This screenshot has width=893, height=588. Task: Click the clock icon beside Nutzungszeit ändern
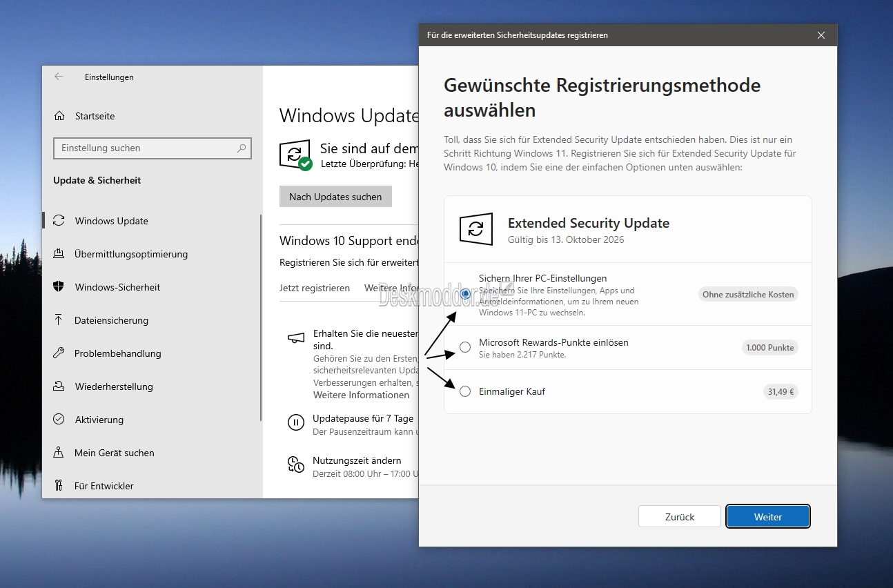pyautogui.click(x=296, y=464)
